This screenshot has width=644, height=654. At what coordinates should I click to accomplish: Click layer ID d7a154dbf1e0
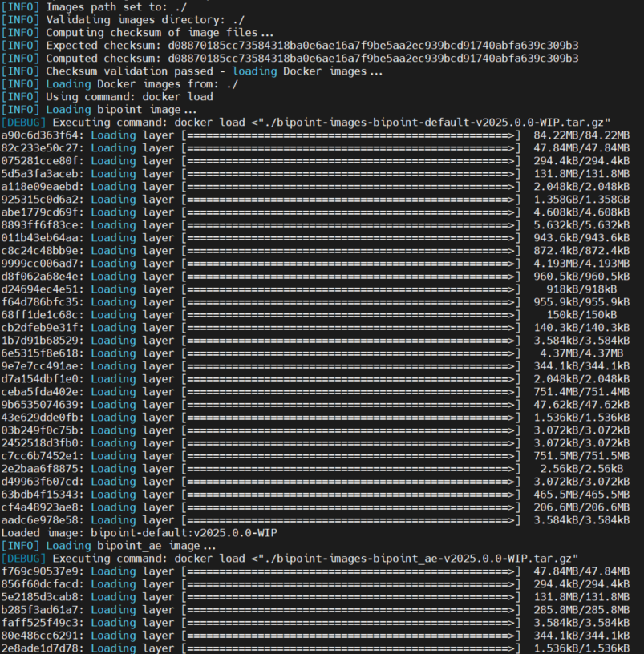click(39, 379)
